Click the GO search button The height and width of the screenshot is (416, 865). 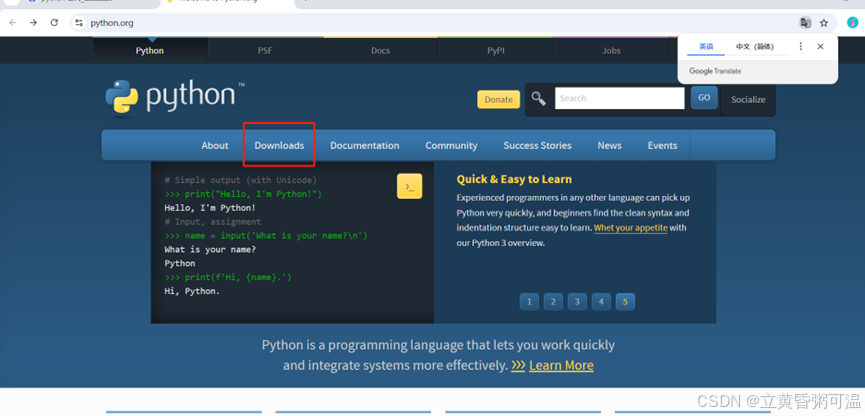704,98
